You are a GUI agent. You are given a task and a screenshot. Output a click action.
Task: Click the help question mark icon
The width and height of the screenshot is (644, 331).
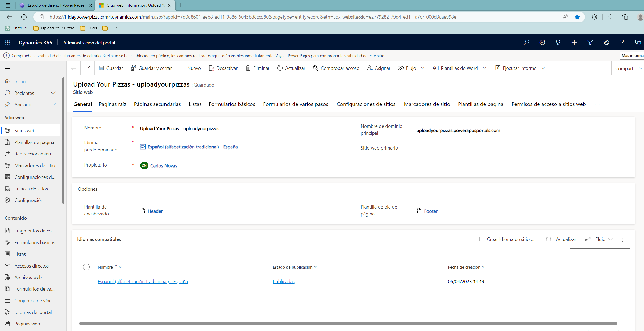tap(622, 42)
